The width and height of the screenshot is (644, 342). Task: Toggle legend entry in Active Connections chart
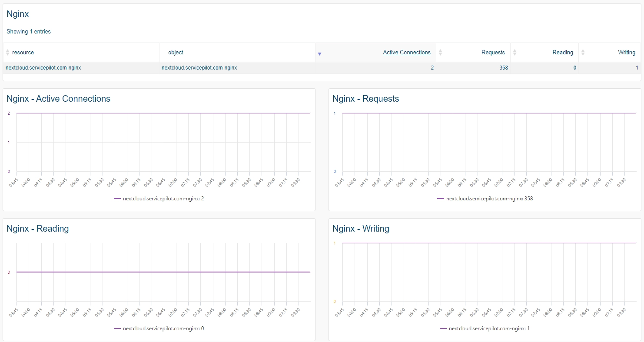(x=159, y=199)
